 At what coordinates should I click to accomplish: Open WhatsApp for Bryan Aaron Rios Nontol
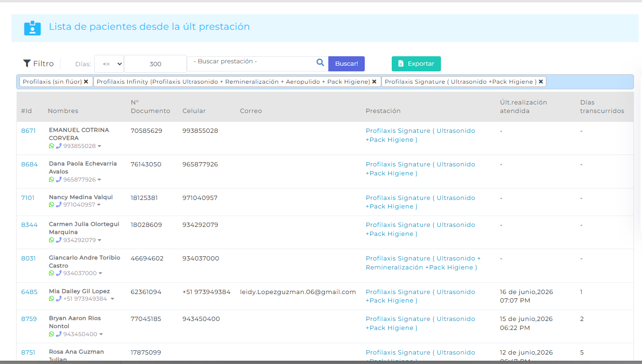[x=52, y=334]
